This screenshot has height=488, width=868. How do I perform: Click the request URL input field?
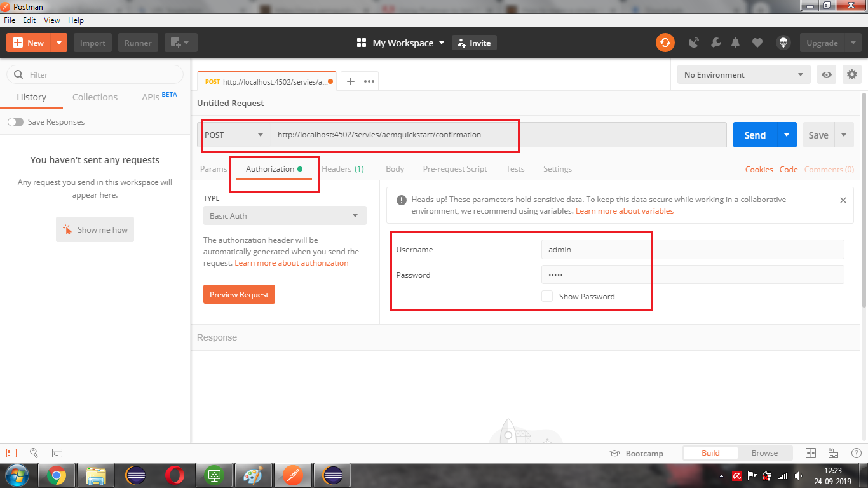(499, 135)
